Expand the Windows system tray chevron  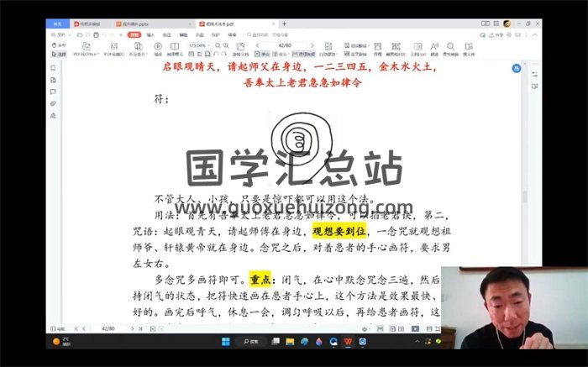[417, 342]
